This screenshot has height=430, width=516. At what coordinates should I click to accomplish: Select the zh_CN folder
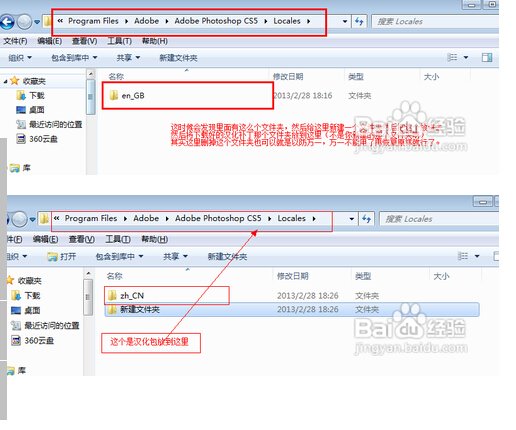[x=126, y=295]
